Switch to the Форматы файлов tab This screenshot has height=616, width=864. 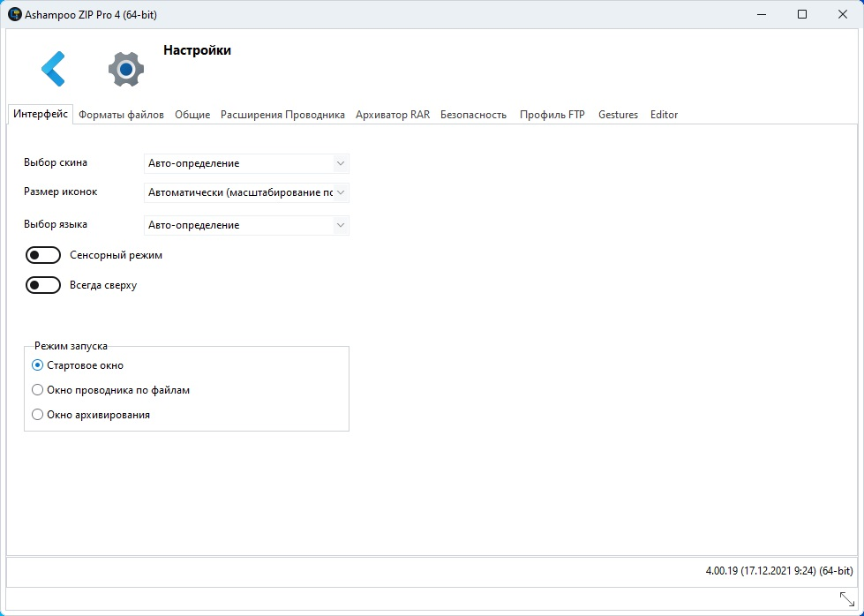pyautogui.click(x=121, y=115)
